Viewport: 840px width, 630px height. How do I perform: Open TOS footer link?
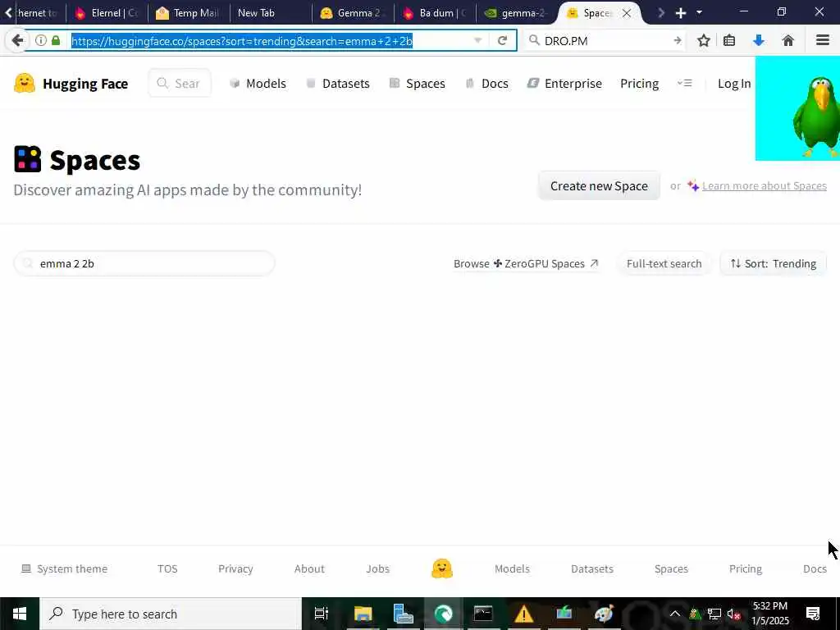(167, 569)
